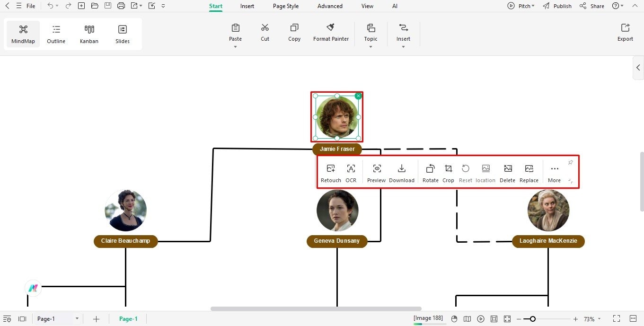Expand the Paste options dropdown arrow
Viewport: 644px width, 326px height.
(x=235, y=47)
